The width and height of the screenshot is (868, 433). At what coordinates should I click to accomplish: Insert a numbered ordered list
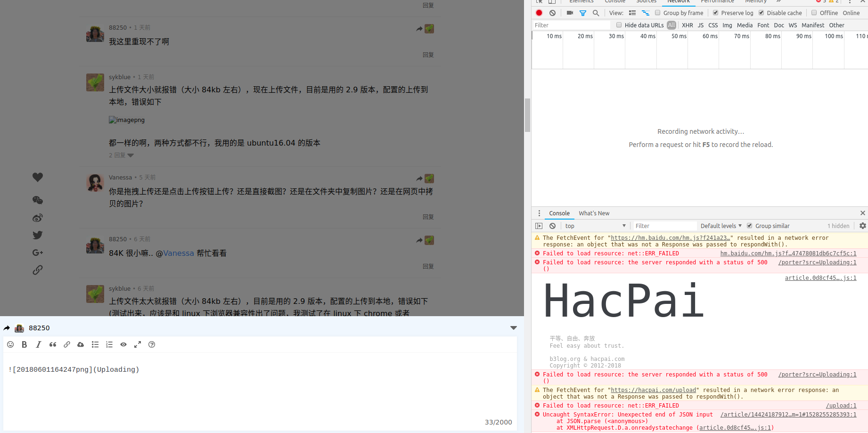[109, 344]
